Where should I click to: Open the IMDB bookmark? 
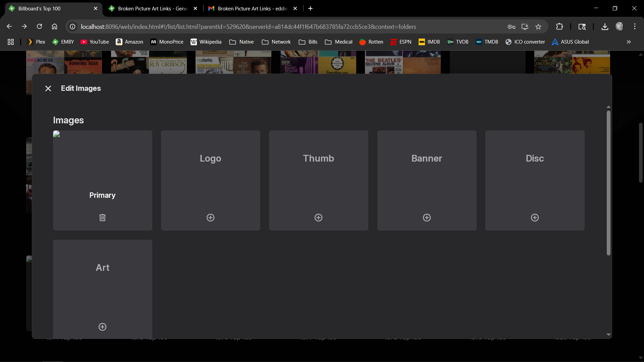tap(429, 42)
